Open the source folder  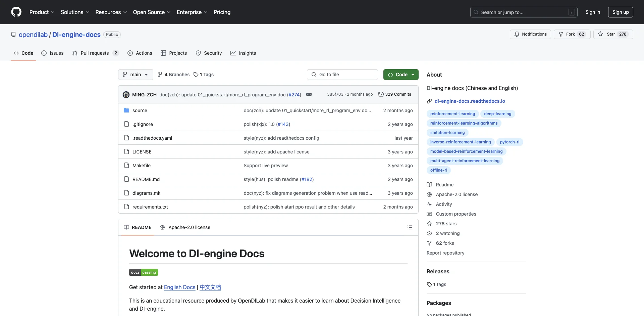point(140,110)
